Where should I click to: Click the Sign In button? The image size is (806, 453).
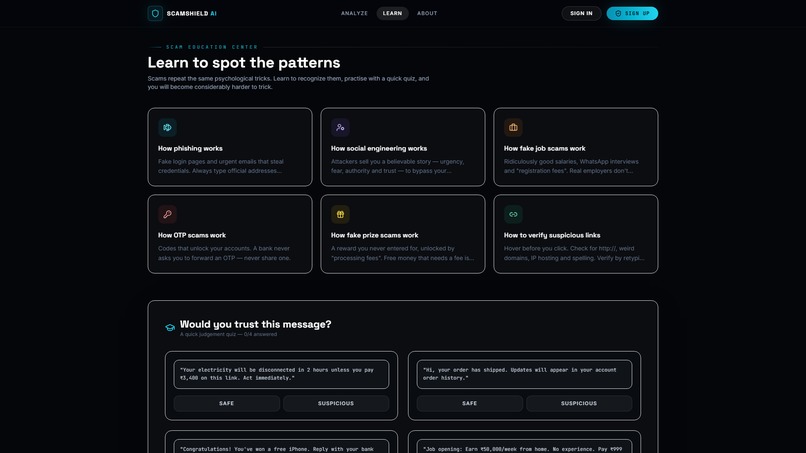[581, 13]
